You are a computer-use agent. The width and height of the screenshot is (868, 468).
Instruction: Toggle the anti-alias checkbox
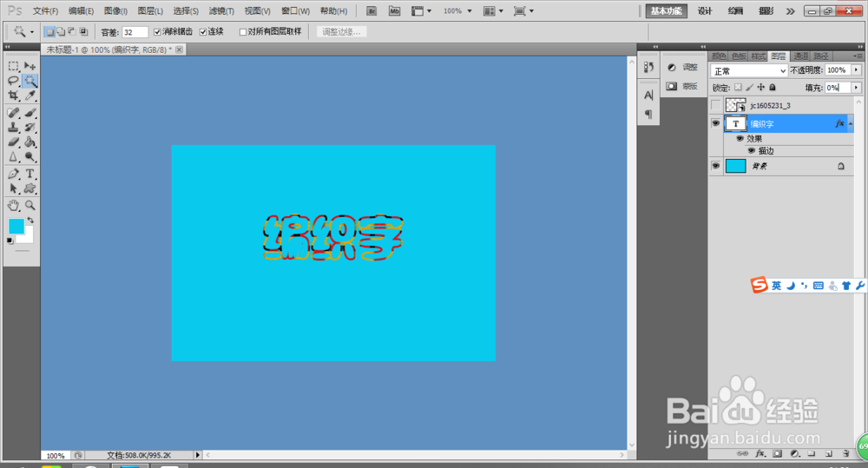157,32
